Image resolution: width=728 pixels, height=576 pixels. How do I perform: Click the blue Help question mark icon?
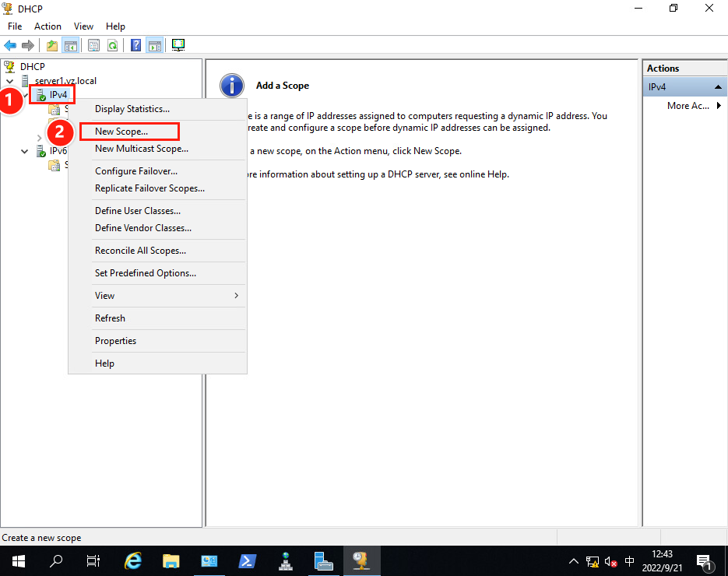135,45
